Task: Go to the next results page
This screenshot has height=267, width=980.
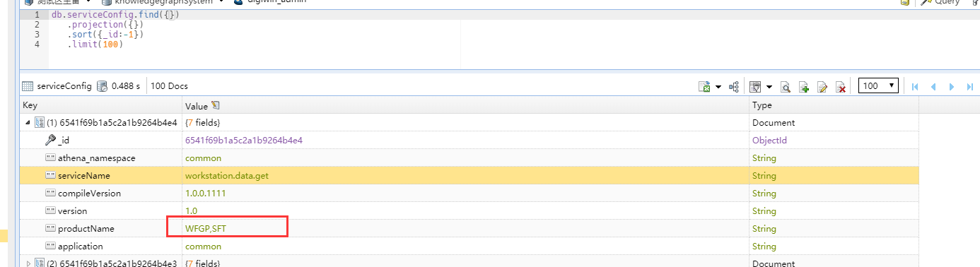Action: click(952, 86)
